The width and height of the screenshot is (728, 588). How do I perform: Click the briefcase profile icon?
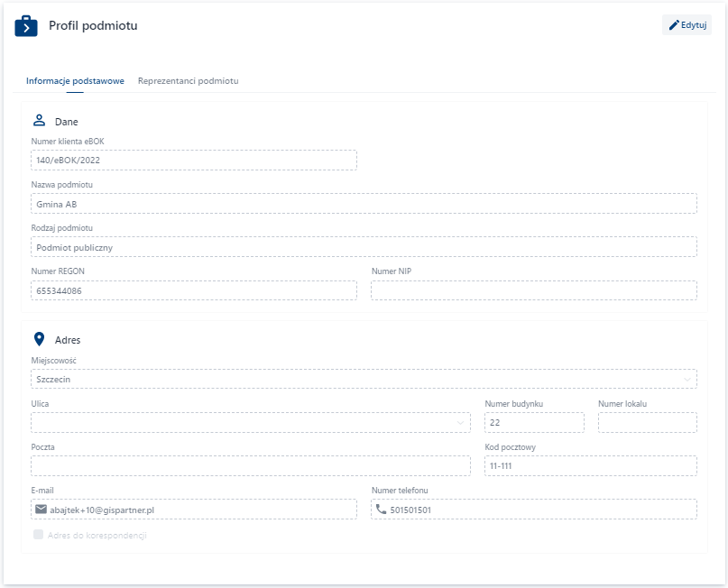pos(26,26)
